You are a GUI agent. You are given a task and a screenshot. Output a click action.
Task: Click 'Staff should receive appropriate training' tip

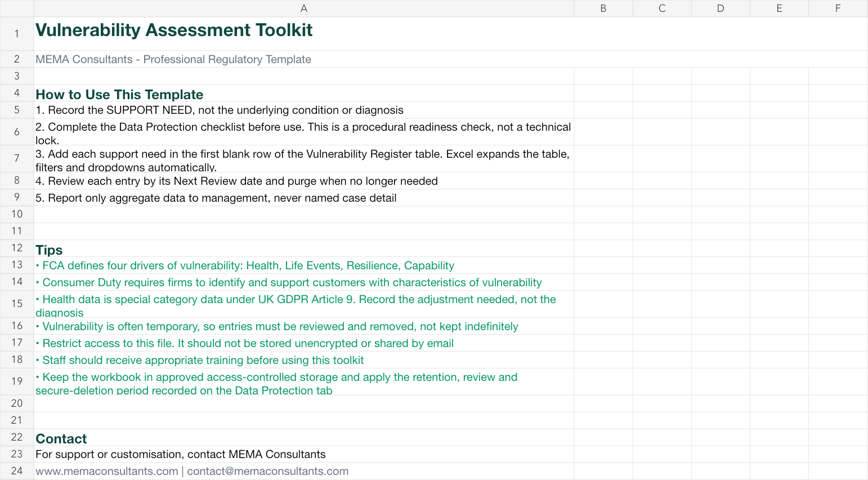304,359
